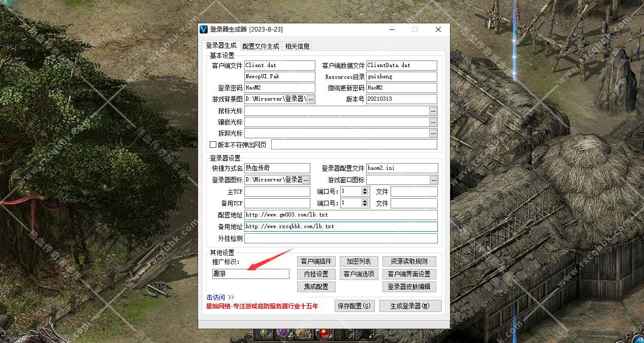Browse for the 游戏窗口图标 icon file
Image resolution: width=644 pixels, height=343 pixels.
pos(433,180)
